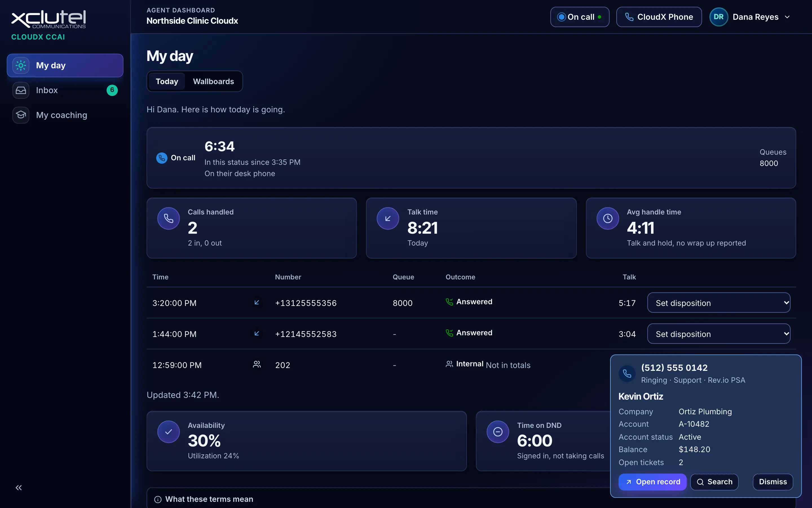This screenshot has height=508, width=812.
Task: Click the Talk time inbound arrow icon
Action: pos(388,218)
